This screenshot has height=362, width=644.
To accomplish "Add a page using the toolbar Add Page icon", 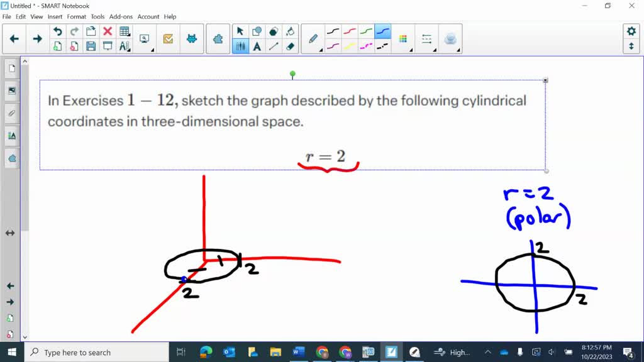I will [x=57, y=47].
